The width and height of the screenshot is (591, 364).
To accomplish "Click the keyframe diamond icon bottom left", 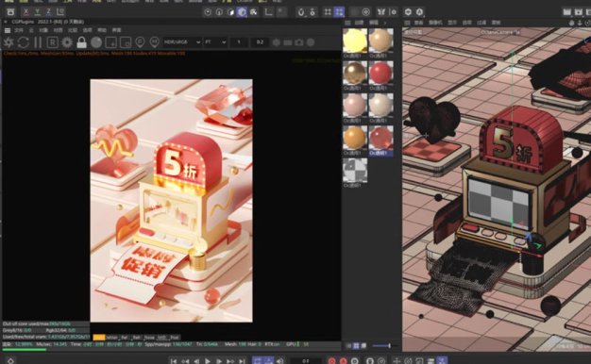I will [x=10, y=361].
